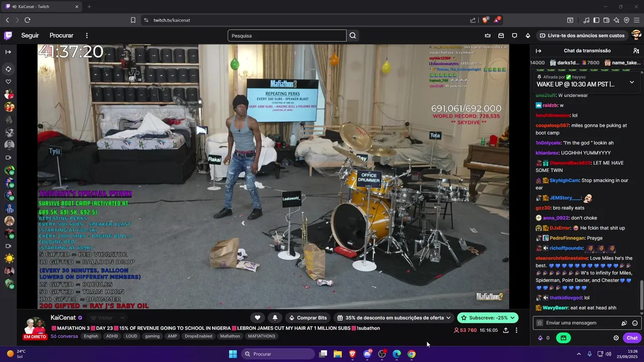Click the Twitch search field Pesquisa

[287, 36]
